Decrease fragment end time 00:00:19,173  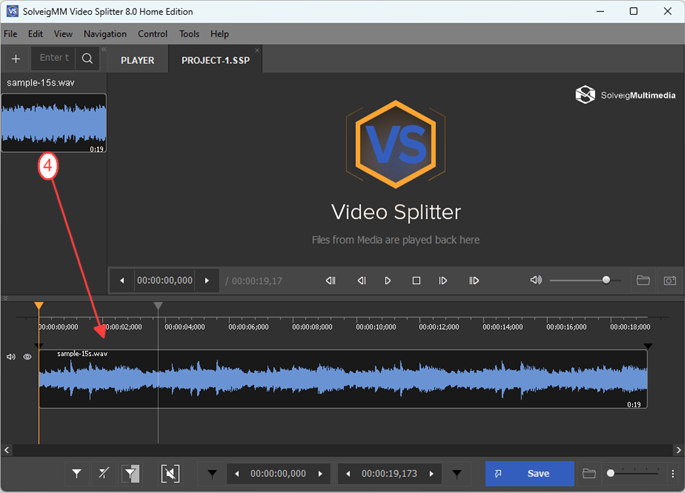(x=348, y=474)
